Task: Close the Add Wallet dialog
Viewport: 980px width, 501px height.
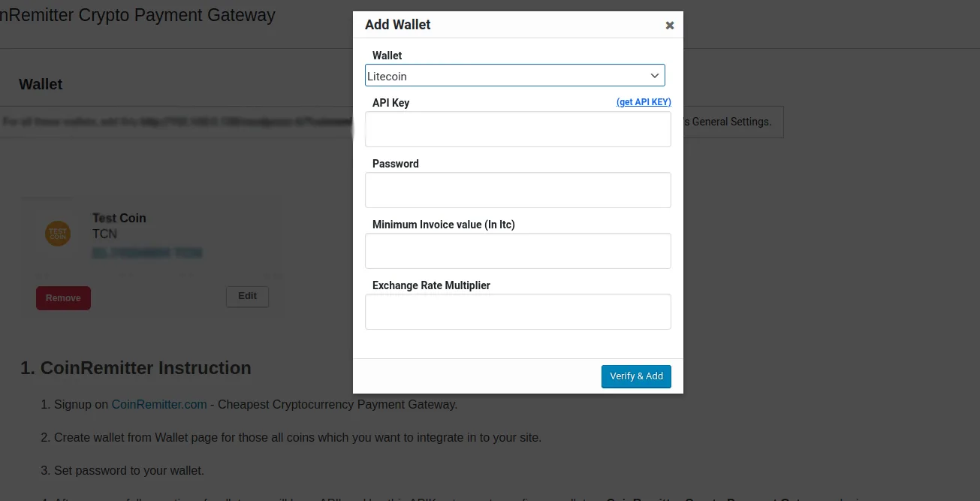Action: click(x=670, y=26)
